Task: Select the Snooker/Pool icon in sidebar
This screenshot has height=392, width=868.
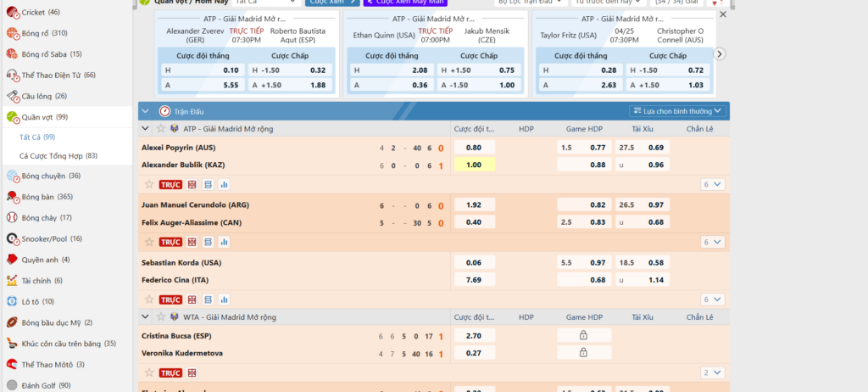Action: [x=12, y=238]
